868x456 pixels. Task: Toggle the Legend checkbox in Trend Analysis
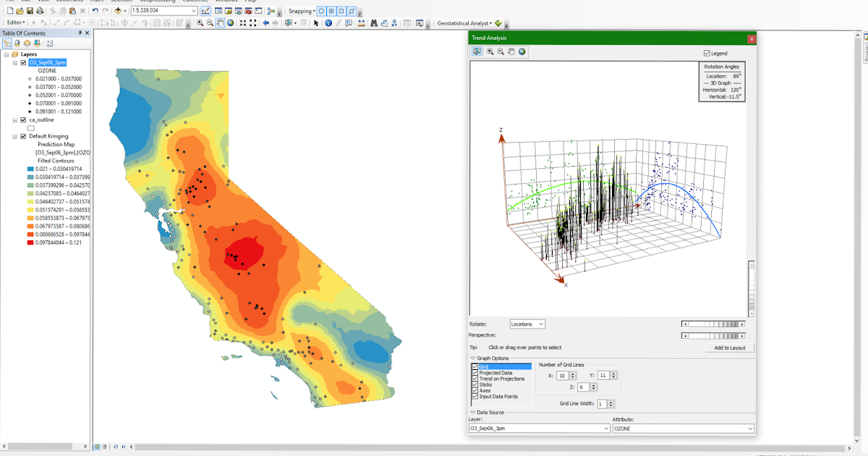coord(707,53)
